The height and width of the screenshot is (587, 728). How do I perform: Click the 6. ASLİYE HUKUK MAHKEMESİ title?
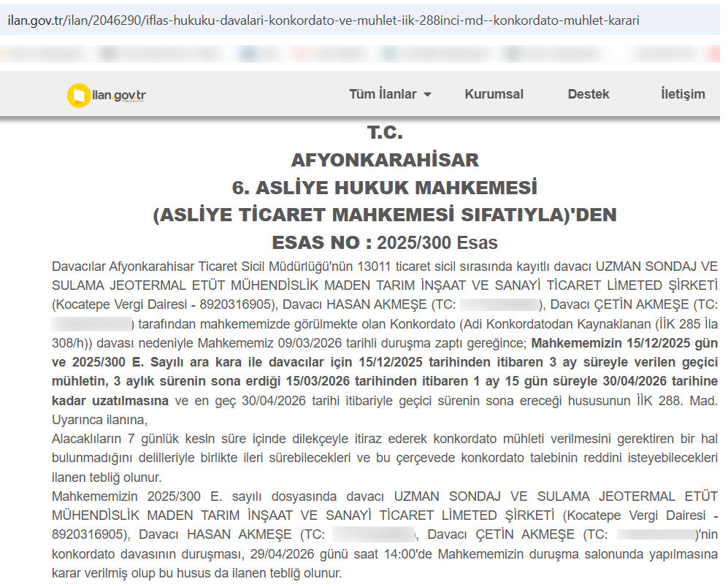click(385, 188)
